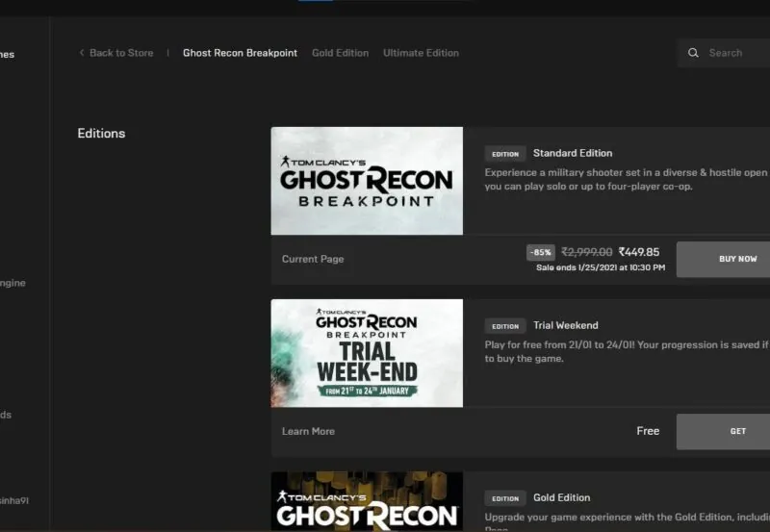Image resolution: width=770 pixels, height=532 pixels.
Task: Click the Trial Weekend description text
Action: coord(627,352)
